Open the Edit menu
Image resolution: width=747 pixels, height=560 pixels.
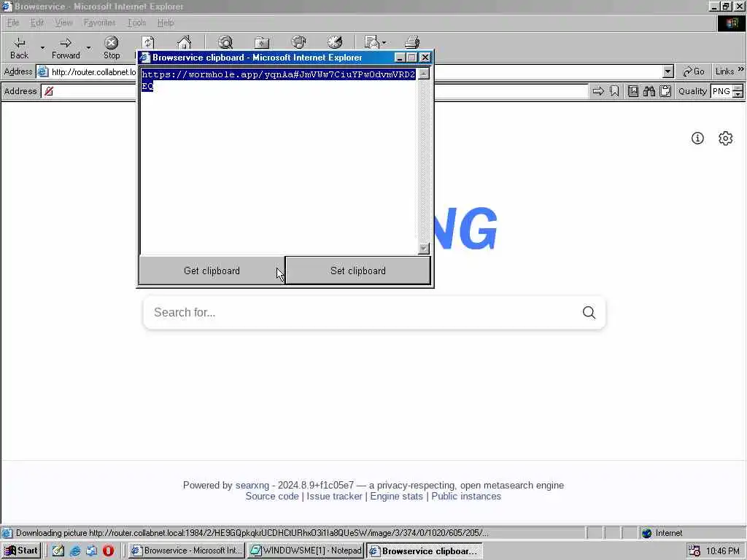click(36, 23)
